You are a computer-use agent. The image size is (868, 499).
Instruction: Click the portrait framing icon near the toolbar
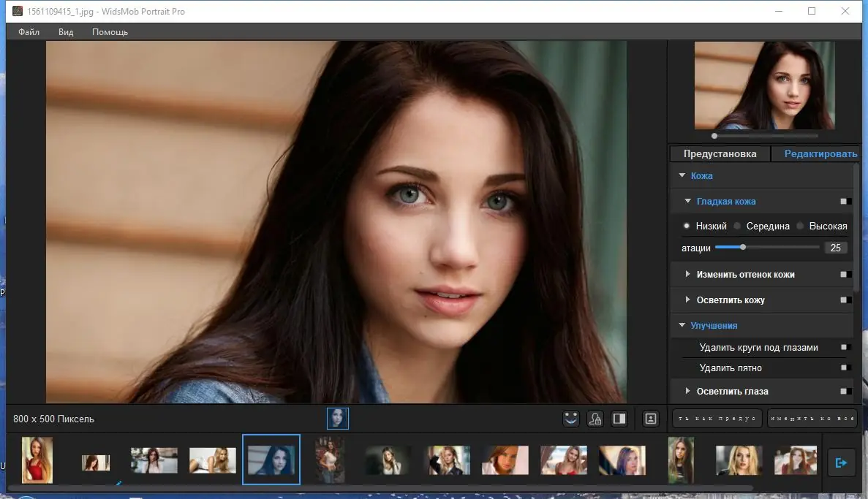click(x=650, y=418)
